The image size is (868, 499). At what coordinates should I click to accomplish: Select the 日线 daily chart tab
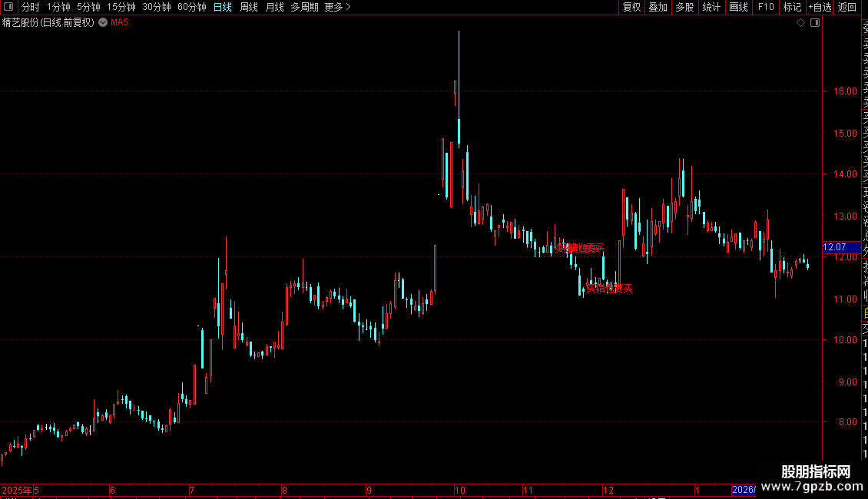[223, 7]
